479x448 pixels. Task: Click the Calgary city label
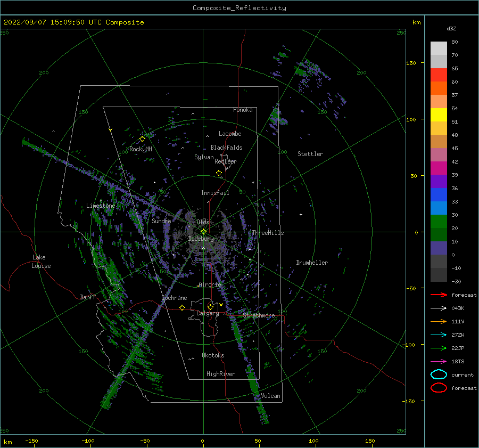[208, 313]
